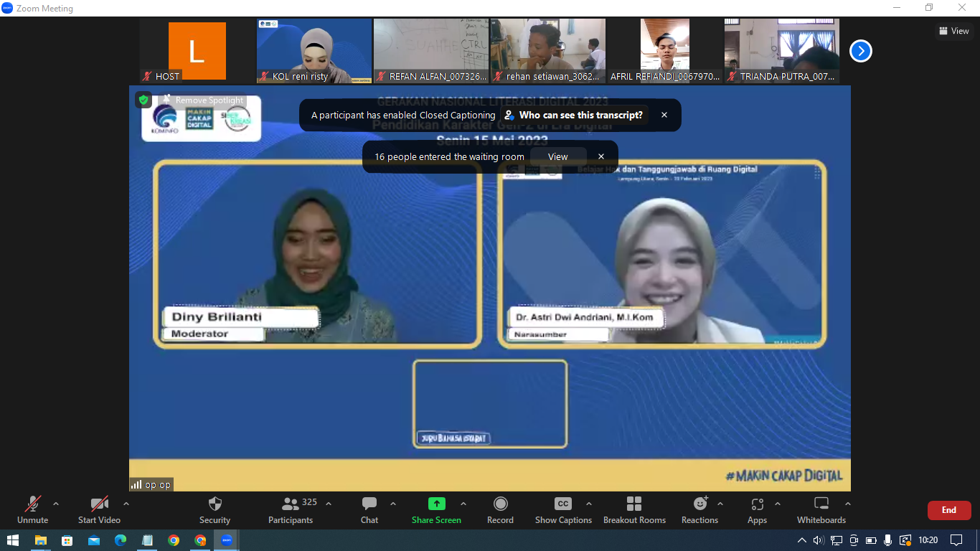980x551 pixels.
Task: Turn on Show Captions
Action: [x=563, y=509]
